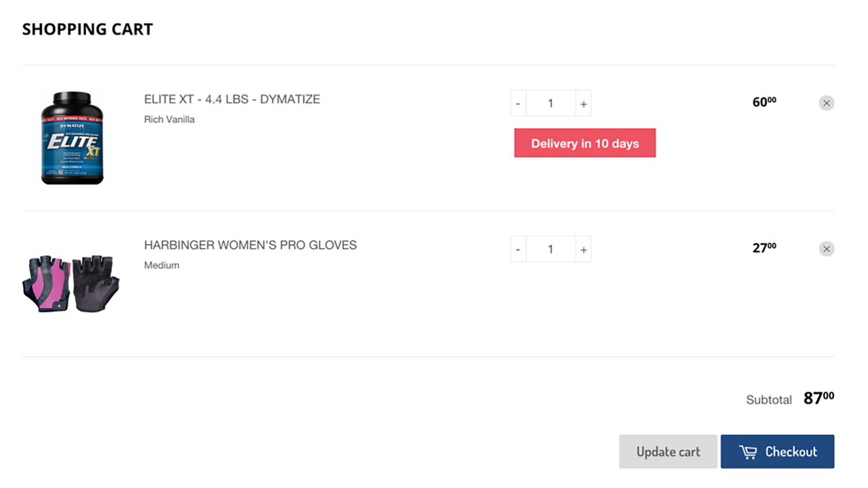This screenshot has height=488, width=868.
Task: Remove the ELITE XT item using its X icon
Action: click(827, 102)
